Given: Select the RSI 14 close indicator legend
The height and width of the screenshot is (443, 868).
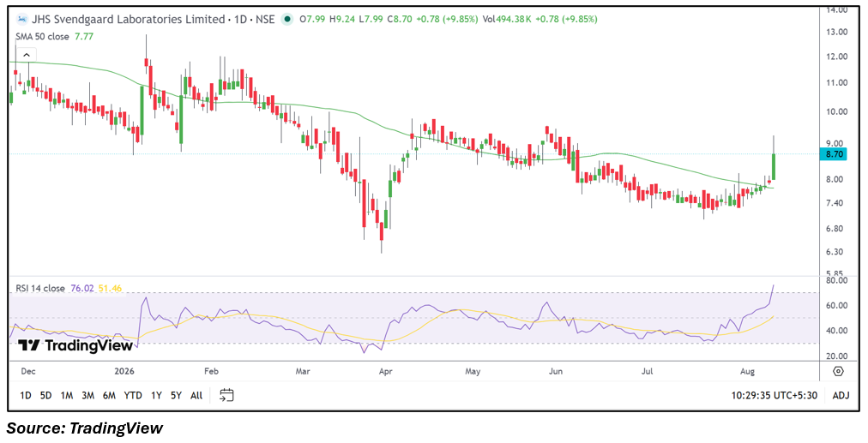Looking at the screenshot, I should tap(39, 288).
